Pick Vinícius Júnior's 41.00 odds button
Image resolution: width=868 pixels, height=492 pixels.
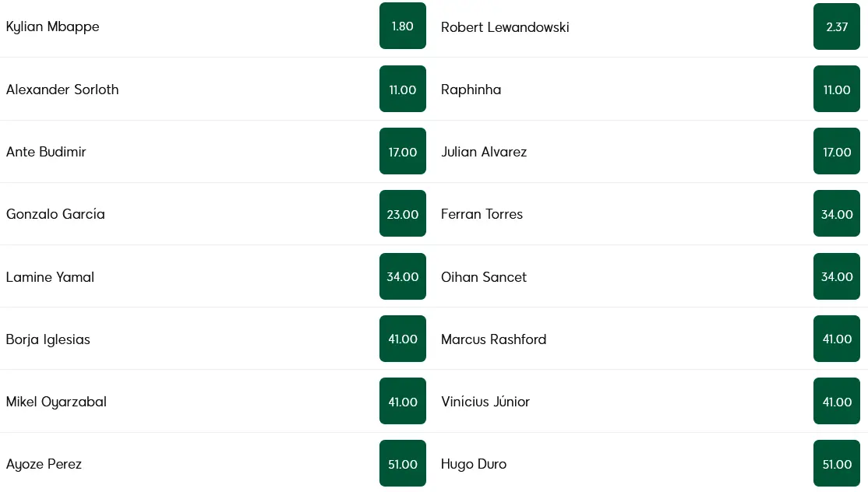click(836, 402)
